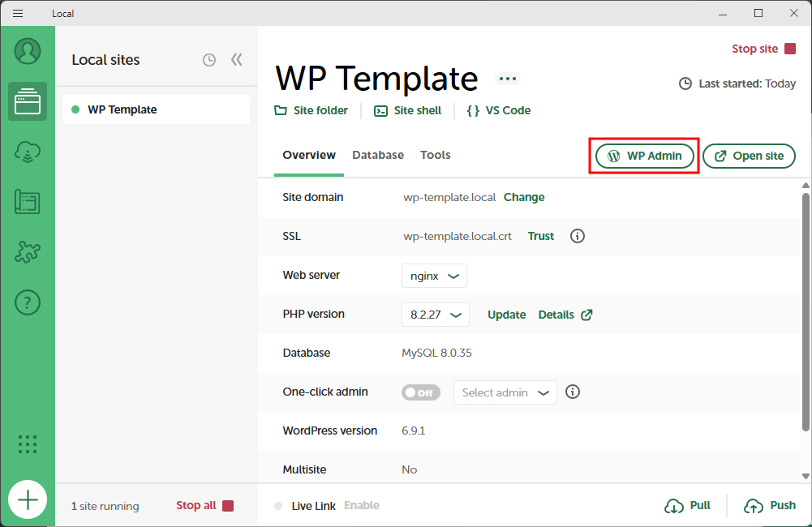
Task: Open the hamburger main menu
Action: (18, 14)
